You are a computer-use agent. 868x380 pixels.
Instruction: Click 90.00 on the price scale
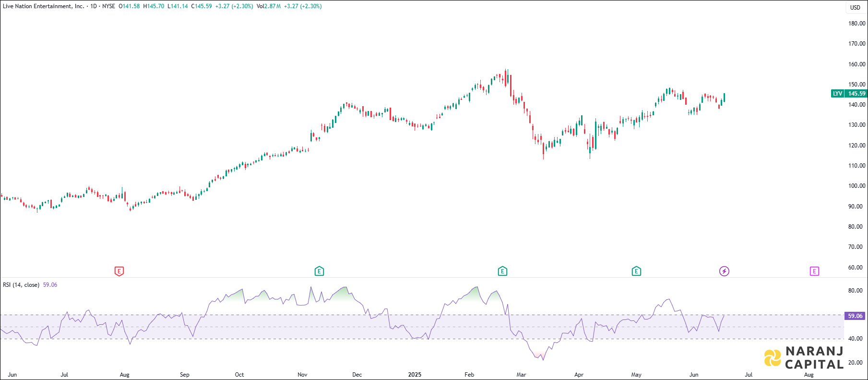(x=856, y=206)
